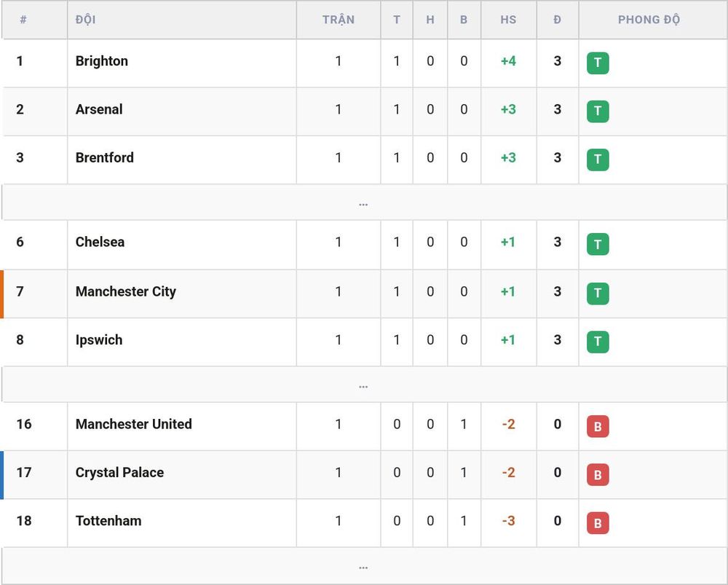The height and width of the screenshot is (585, 728).
Task: Click Arsenal's green T form badge
Action: click(598, 111)
